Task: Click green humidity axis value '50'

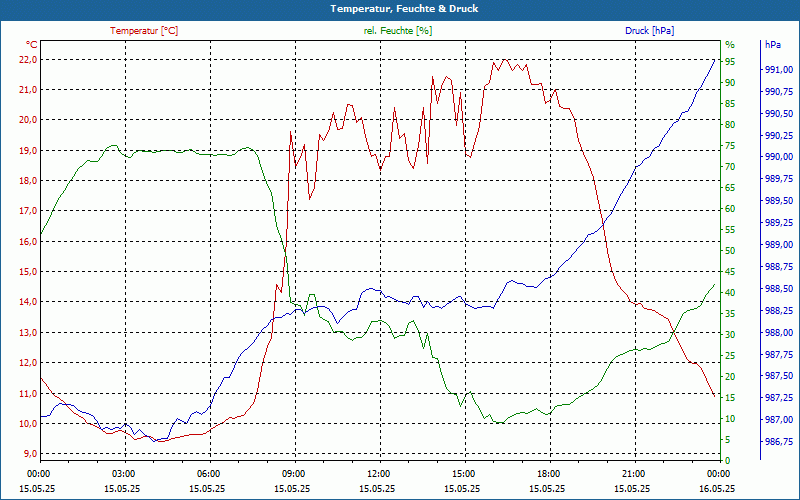Action: coord(730,251)
